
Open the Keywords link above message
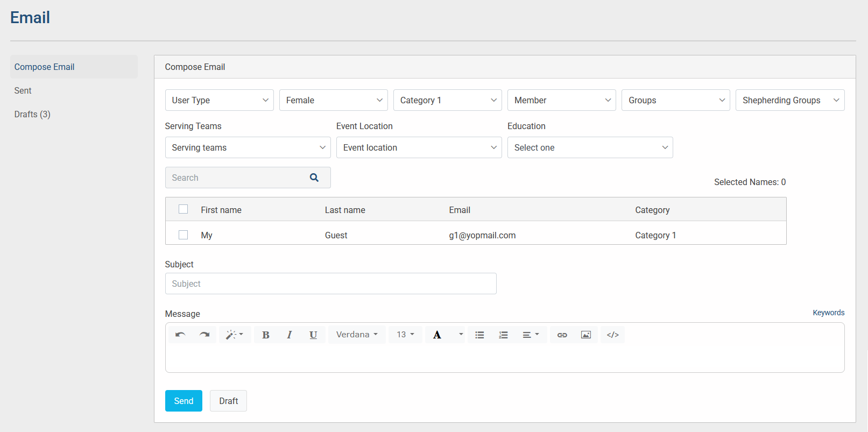pyautogui.click(x=828, y=313)
